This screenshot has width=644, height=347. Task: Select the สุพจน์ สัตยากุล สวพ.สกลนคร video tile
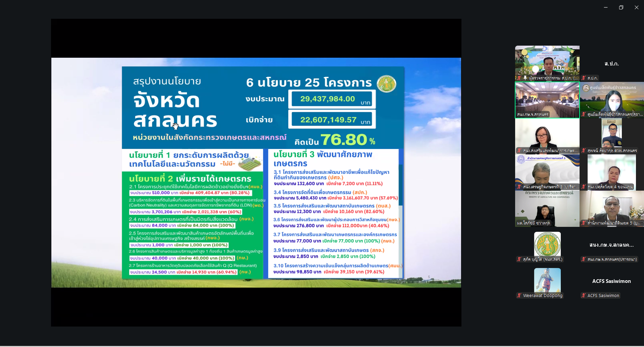(x=612, y=136)
